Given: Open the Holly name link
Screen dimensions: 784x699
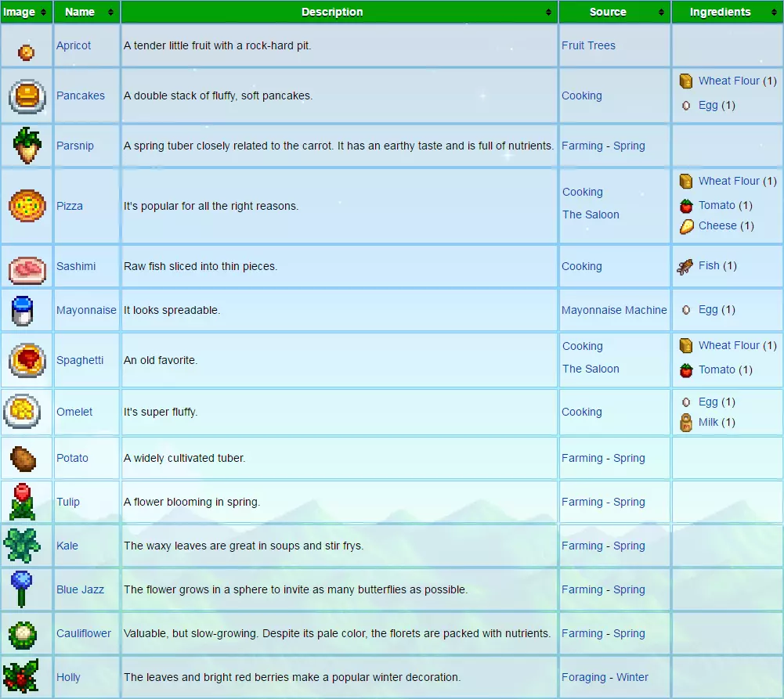Looking at the screenshot, I should pyautogui.click(x=68, y=678).
